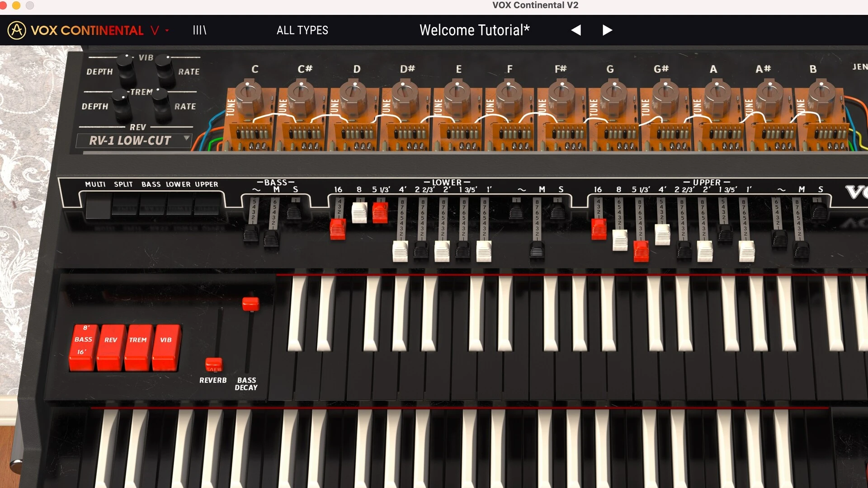Open the VOX Continental V menu arrow

click(x=167, y=30)
